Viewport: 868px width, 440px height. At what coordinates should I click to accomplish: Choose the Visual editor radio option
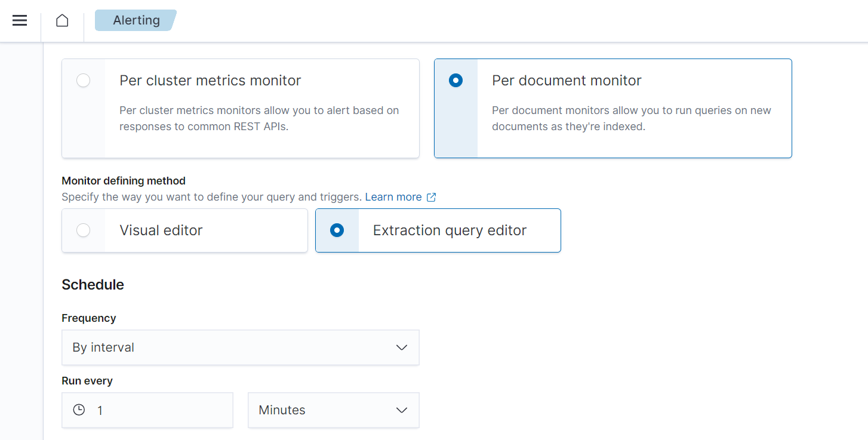pyautogui.click(x=84, y=230)
